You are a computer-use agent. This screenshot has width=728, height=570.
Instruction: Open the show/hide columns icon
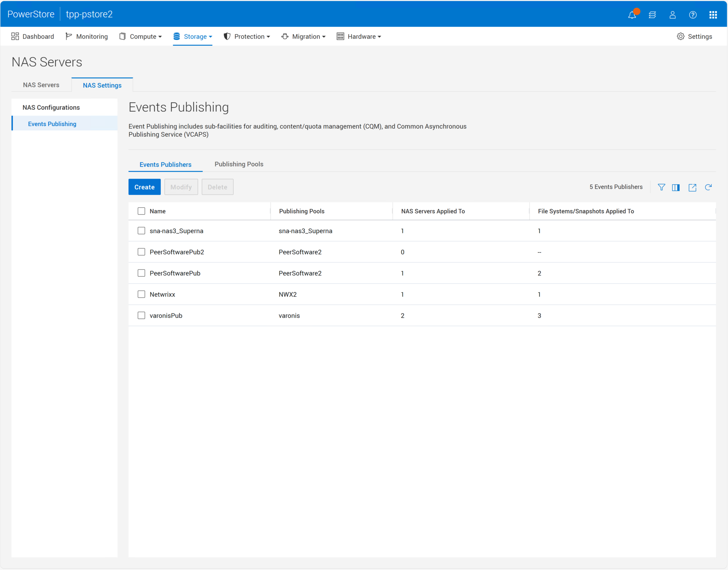(x=676, y=187)
